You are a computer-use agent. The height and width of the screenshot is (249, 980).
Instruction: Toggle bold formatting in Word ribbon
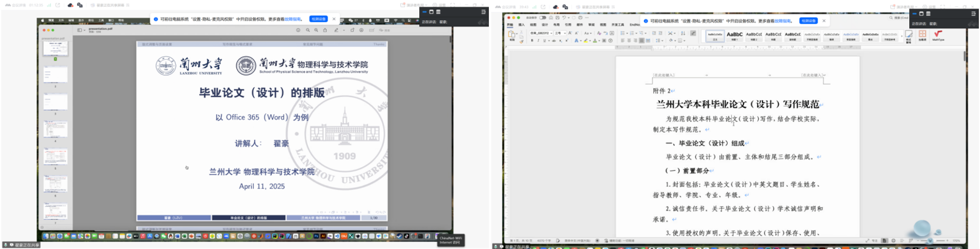click(x=532, y=41)
